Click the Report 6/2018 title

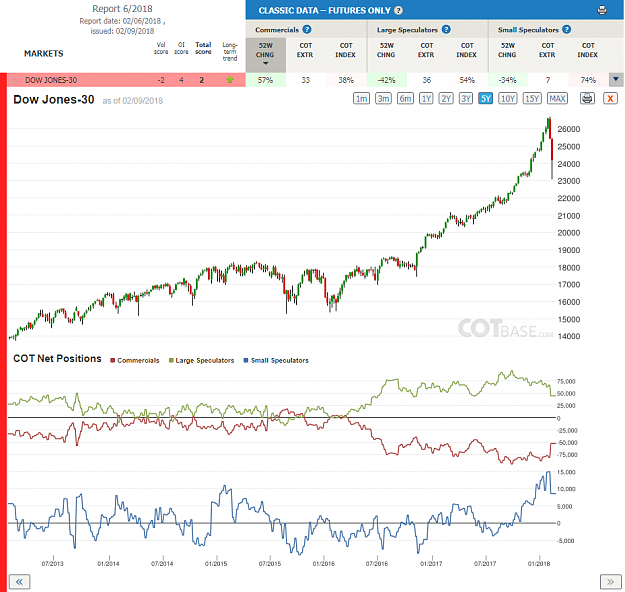122,9
